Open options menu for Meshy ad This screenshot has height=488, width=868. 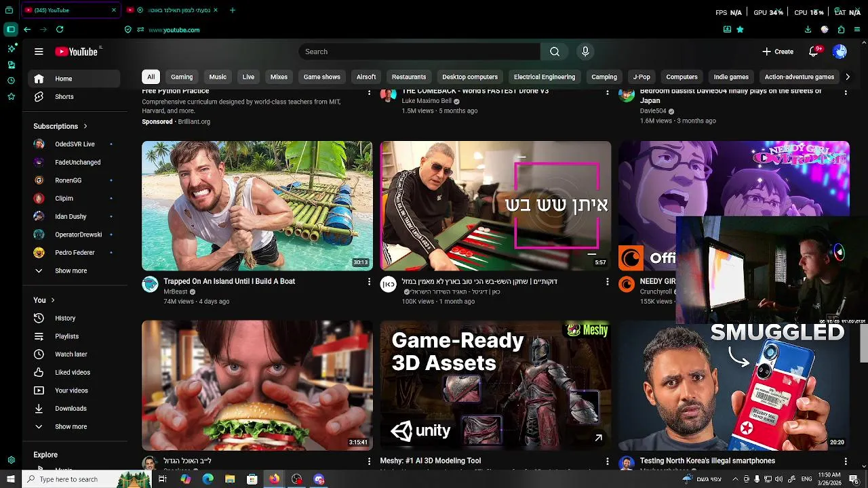click(x=607, y=461)
